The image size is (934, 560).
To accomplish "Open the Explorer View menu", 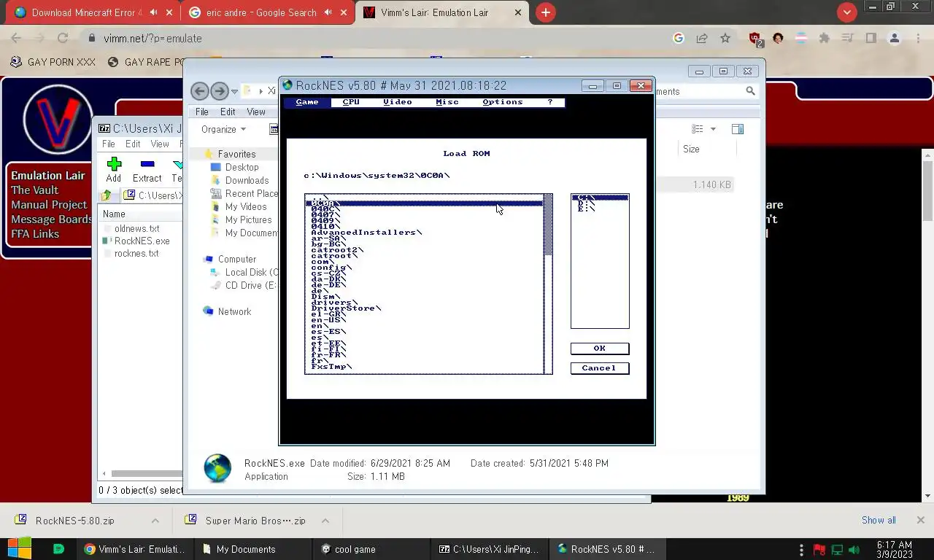I will 256,112.
